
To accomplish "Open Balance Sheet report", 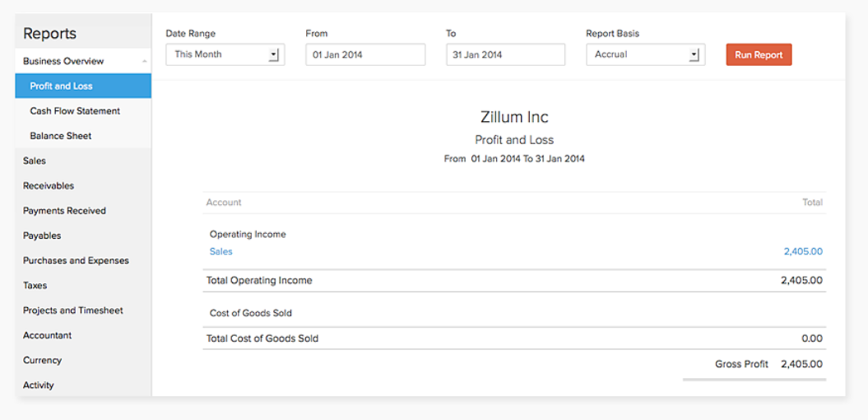I will (x=61, y=136).
